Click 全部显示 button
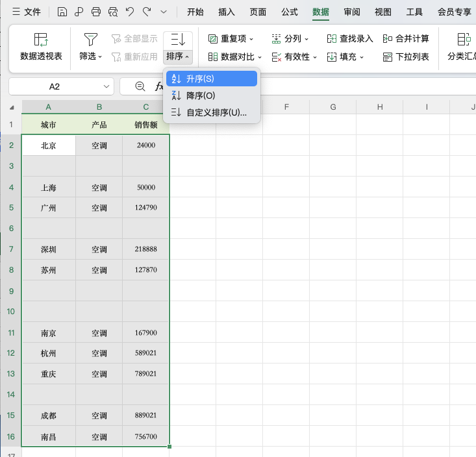The image size is (476, 457). coord(134,39)
